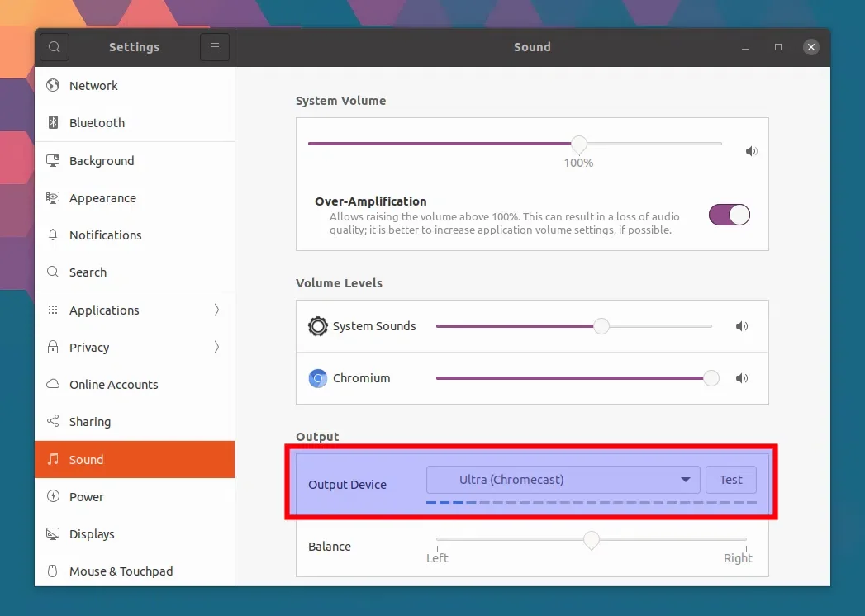
Task: Select the Background settings entry
Action: [x=135, y=160]
